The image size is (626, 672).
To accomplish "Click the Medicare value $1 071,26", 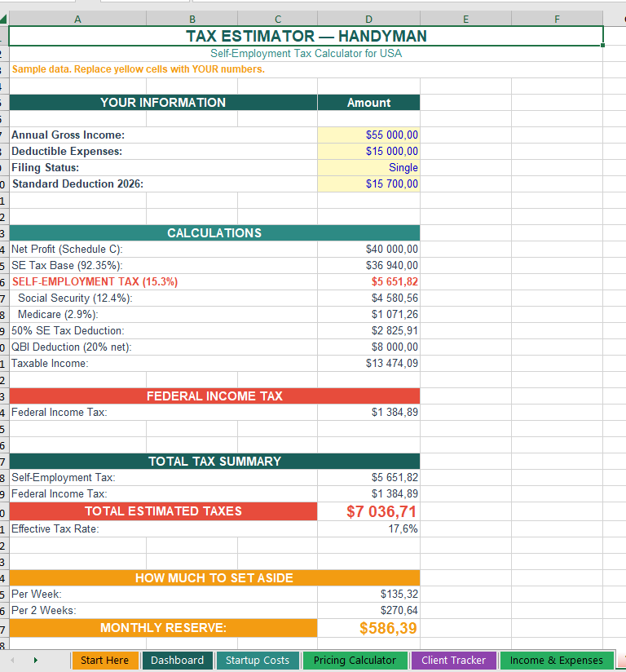I will pos(369,314).
